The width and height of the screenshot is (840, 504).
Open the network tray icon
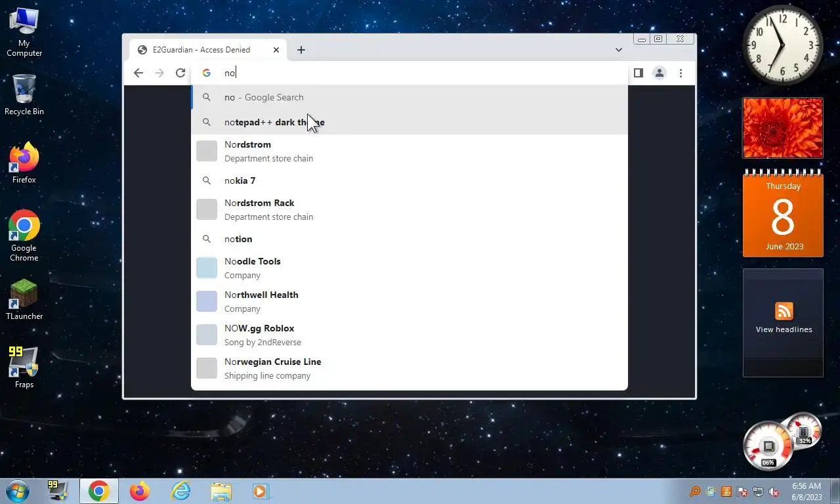(x=758, y=492)
